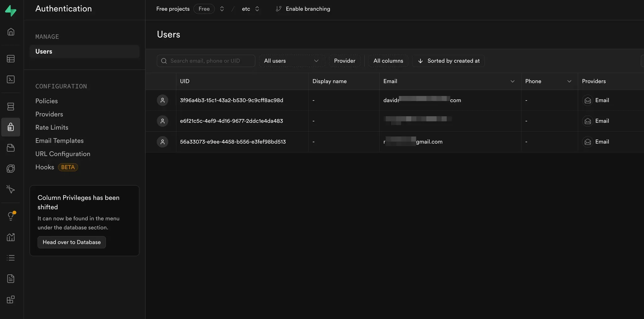Viewport: 644px width, 319px height.
Task: Click the Free plan badge
Action: [204, 9]
